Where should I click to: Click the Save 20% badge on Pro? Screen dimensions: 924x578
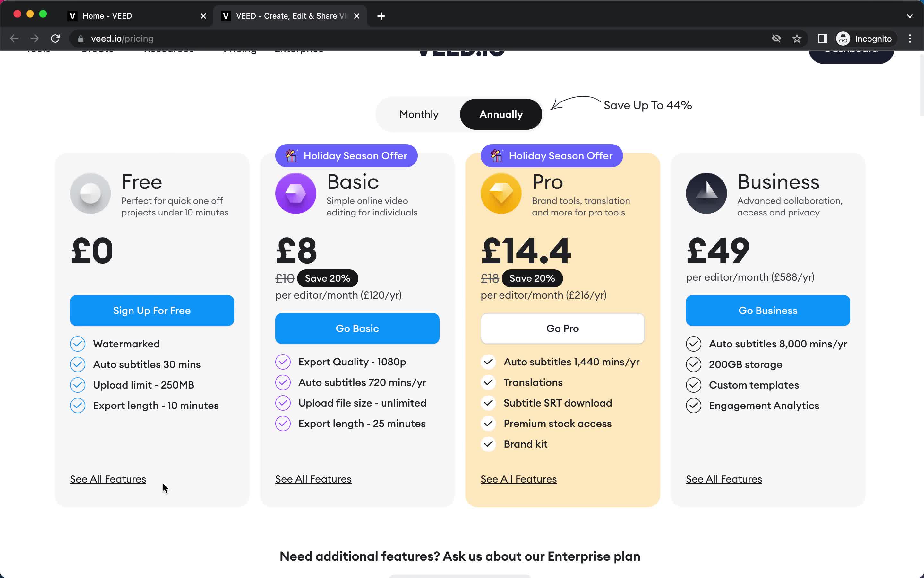[x=532, y=278]
